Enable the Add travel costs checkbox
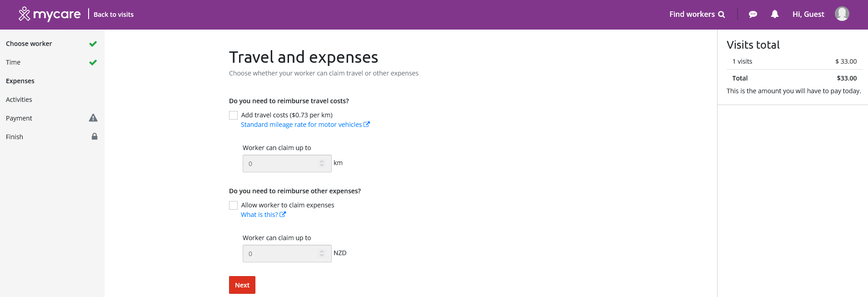This screenshot has height=297, width=868. pos(234,116)
